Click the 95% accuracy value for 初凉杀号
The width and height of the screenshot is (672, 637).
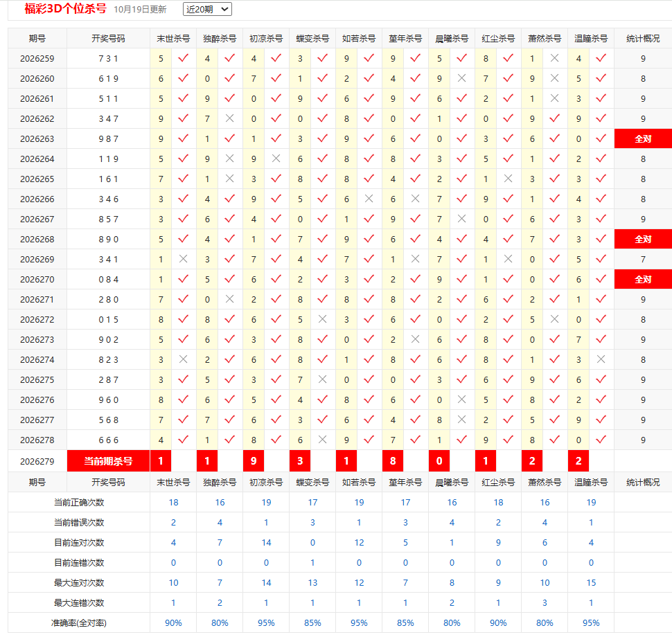coord(266,623)
